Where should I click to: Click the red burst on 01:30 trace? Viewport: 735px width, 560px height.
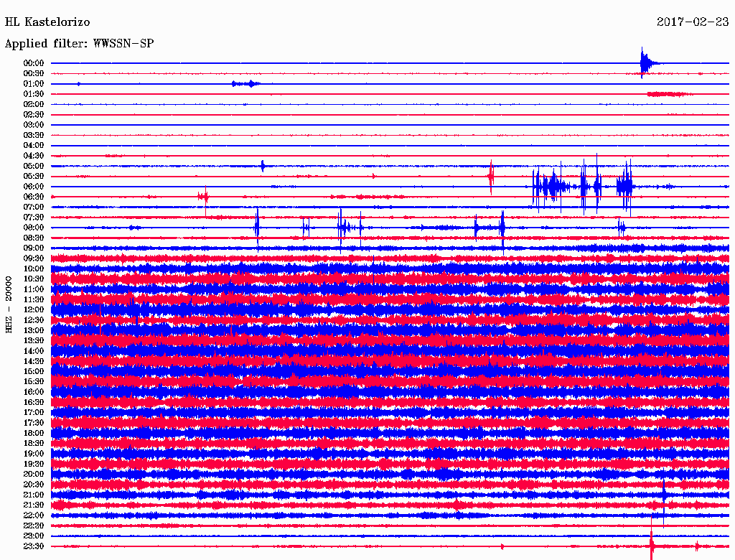pos(669,94)
